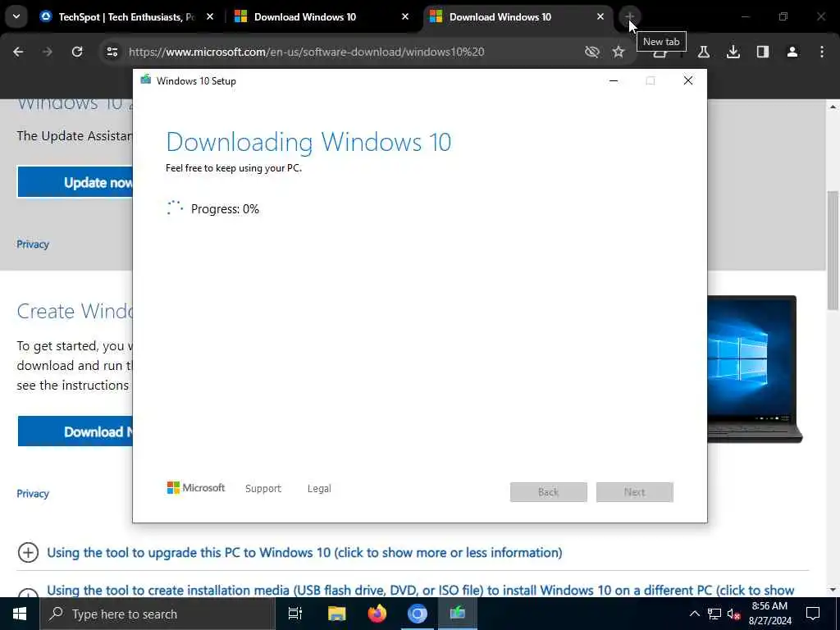Open a new tab with plus button
840x630 pixels.
coord(630,16)
